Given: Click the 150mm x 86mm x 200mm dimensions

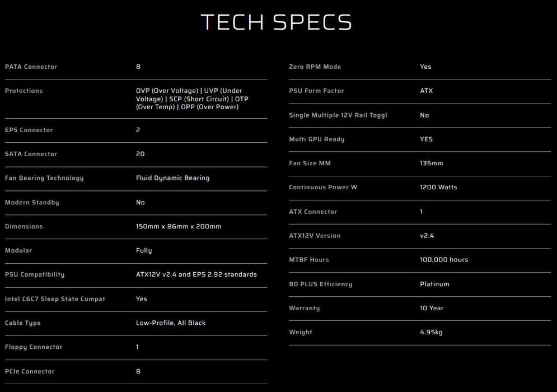Looking at the screenshot, I should (x=178, y=226).
